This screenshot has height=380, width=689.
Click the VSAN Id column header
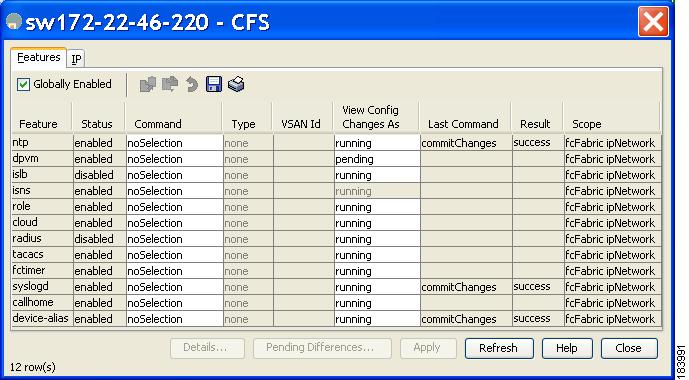coord(303,118)
